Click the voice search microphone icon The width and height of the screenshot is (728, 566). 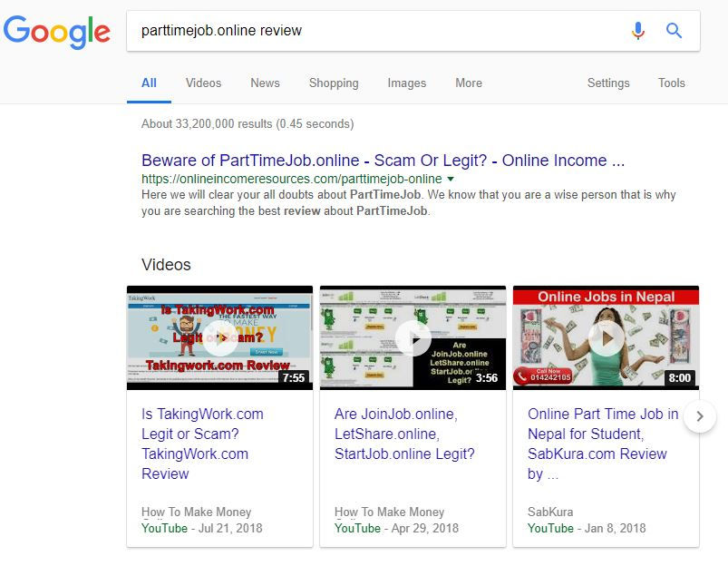[x=638, y=31]
